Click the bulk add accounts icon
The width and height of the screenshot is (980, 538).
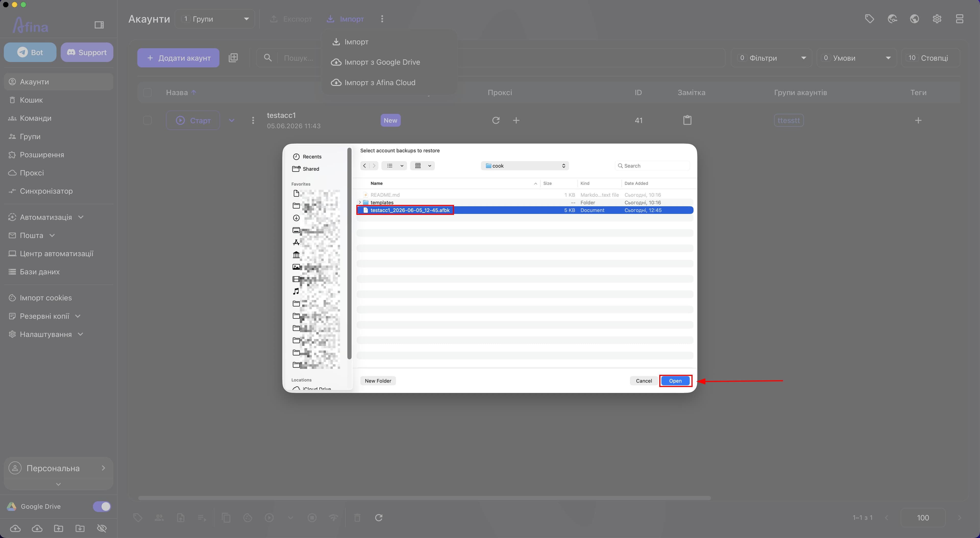coord(233,58)
